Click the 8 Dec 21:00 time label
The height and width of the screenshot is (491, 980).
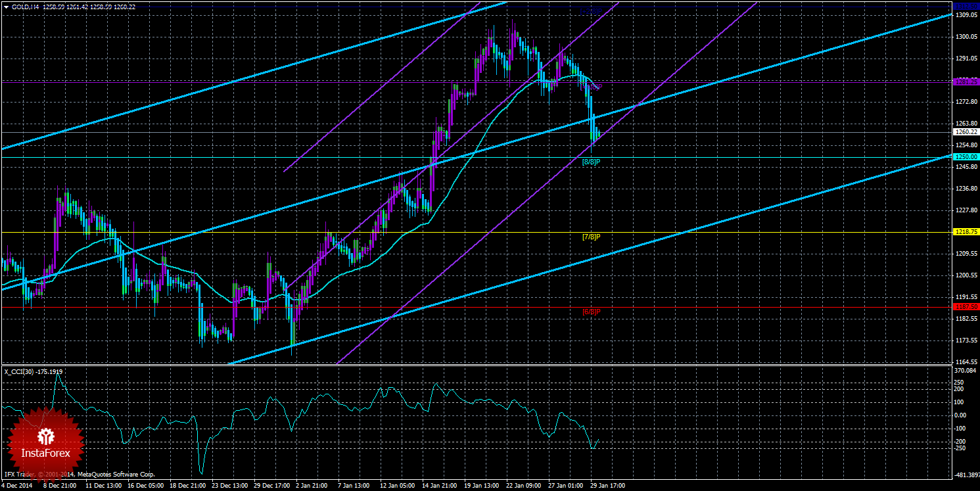point(58,486)
